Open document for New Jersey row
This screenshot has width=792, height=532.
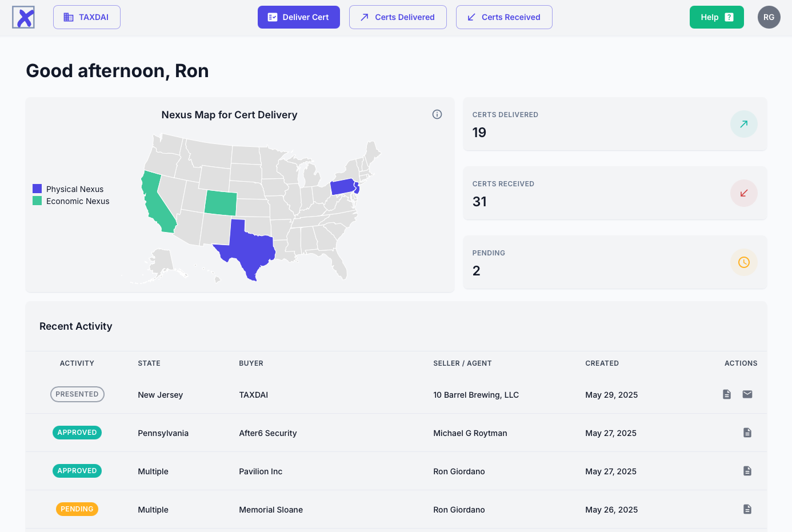(726, 394)
